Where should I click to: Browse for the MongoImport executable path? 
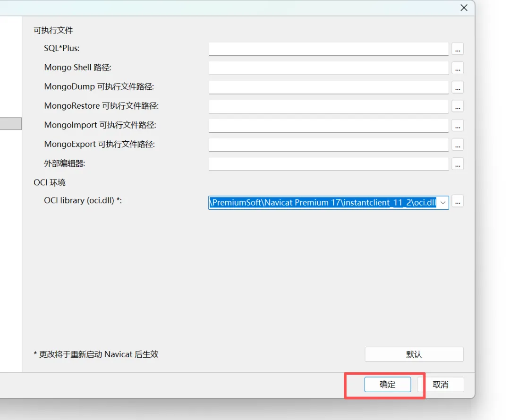pos(457,126)
